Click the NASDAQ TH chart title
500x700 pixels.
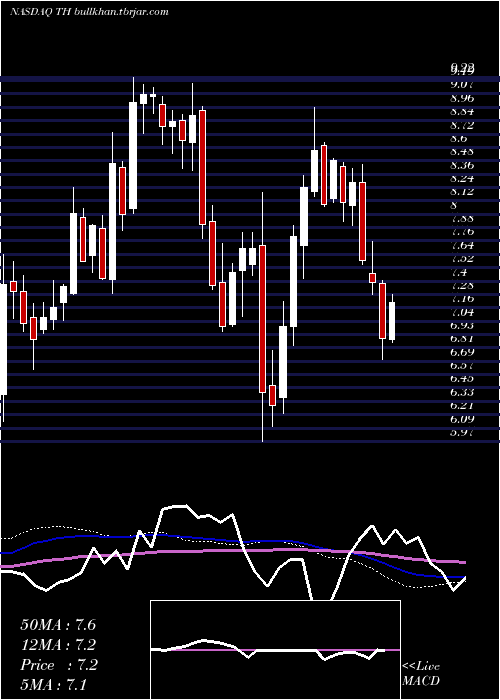point(89,12)
